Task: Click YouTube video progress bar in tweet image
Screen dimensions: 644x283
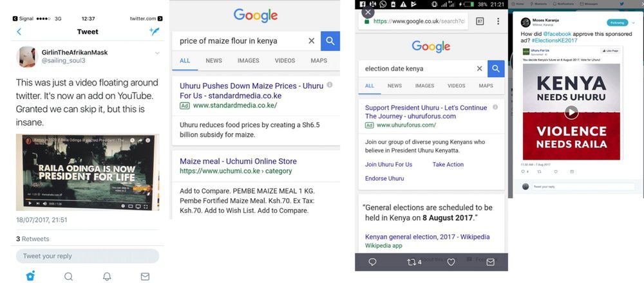Action: (86, 199)
